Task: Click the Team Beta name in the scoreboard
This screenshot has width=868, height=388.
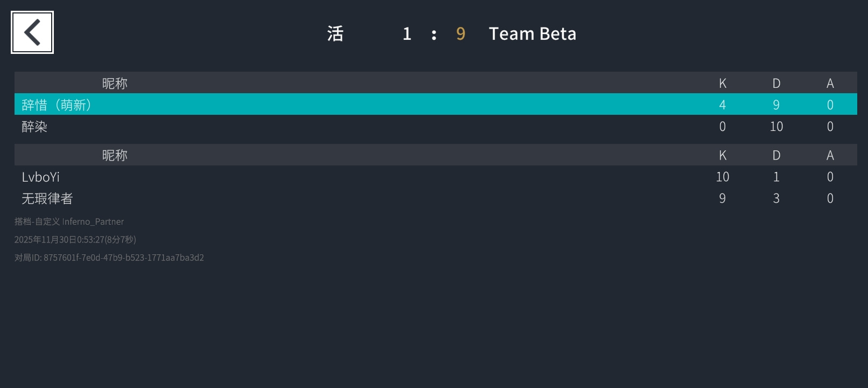Action: click(533, 33)
